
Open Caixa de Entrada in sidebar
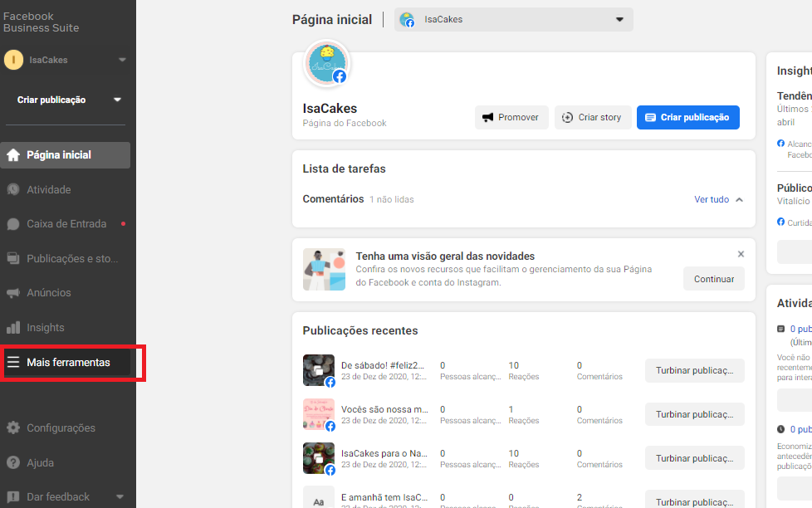click(x=66, y=224)
